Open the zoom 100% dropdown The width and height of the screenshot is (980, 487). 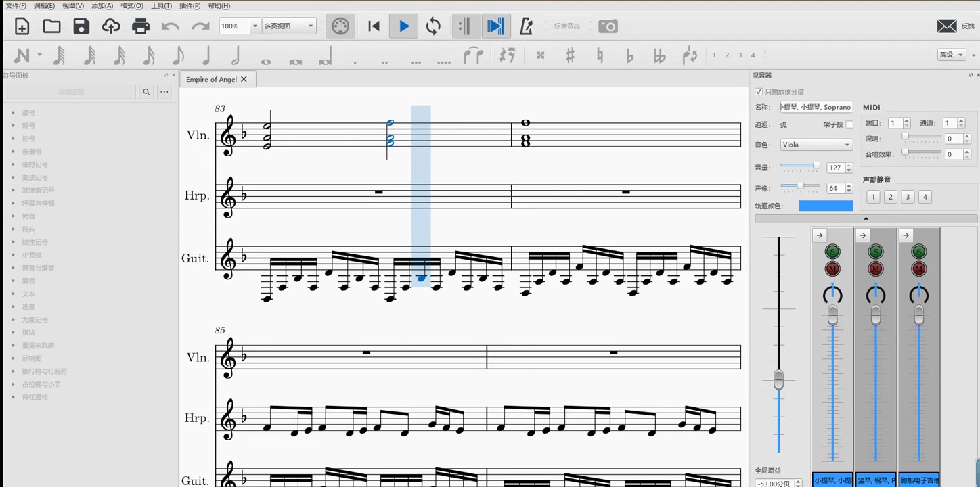tap(255, 26)
